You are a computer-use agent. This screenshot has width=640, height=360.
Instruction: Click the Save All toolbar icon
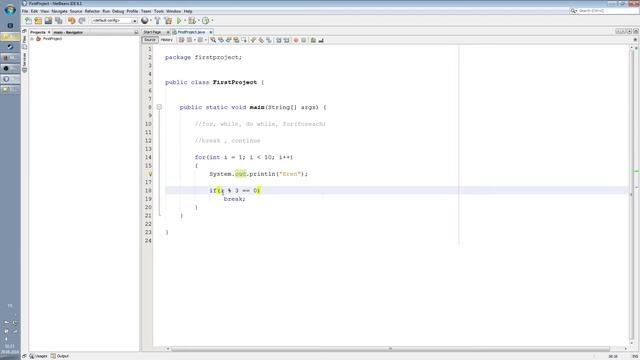click(59, 20)
